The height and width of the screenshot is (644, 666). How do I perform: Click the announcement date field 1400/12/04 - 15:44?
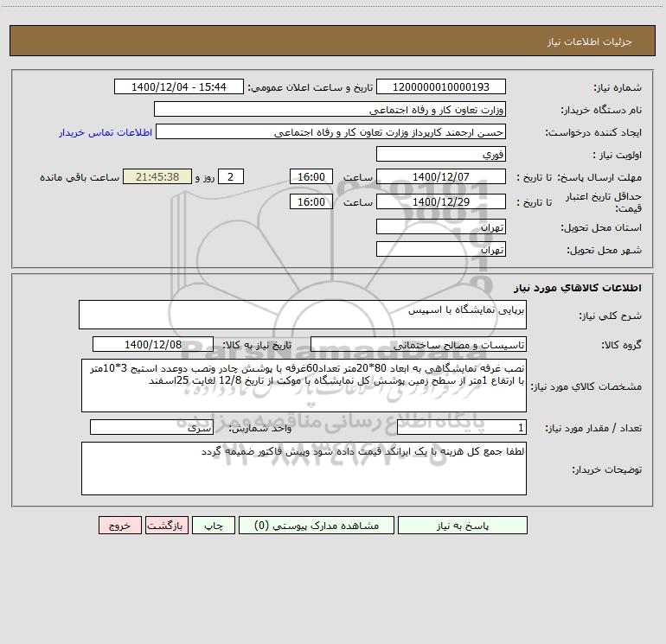pos(179,86)
